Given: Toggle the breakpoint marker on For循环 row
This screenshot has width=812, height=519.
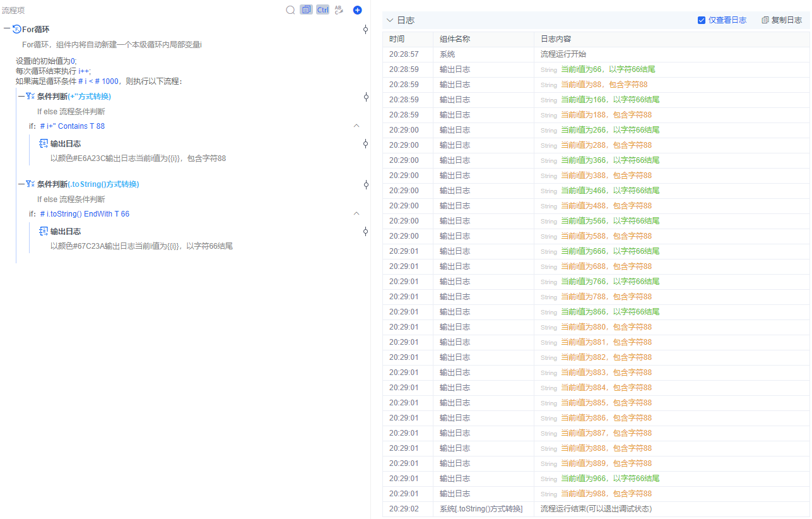Looking at the screenshot, I should point(365,30).
